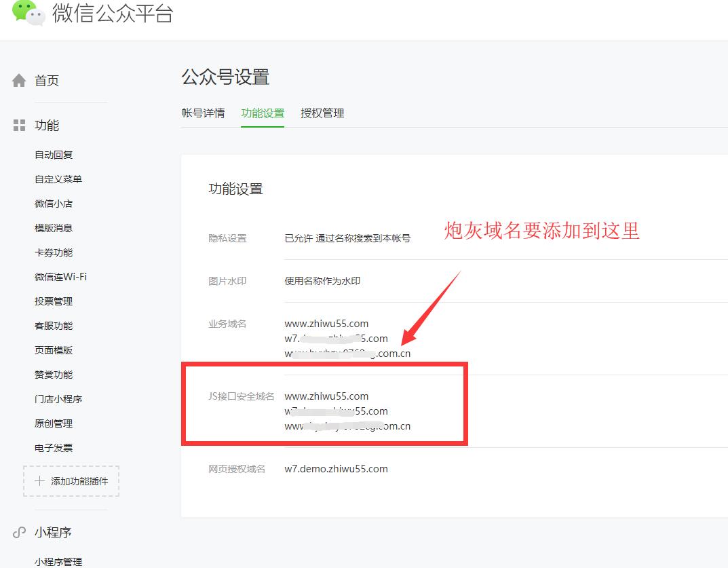Open 客服功能 in sidebar
The height and width of the screenshot is (568, 728).
(x=54, y=326)
